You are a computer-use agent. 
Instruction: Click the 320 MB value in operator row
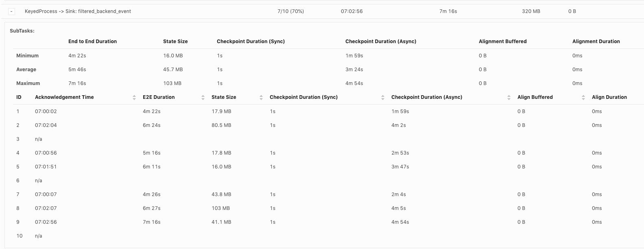coord(531,11)
